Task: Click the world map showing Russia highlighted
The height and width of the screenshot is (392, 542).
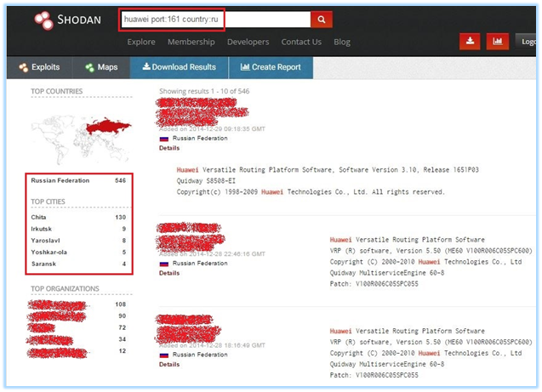Action: [81, 139]
